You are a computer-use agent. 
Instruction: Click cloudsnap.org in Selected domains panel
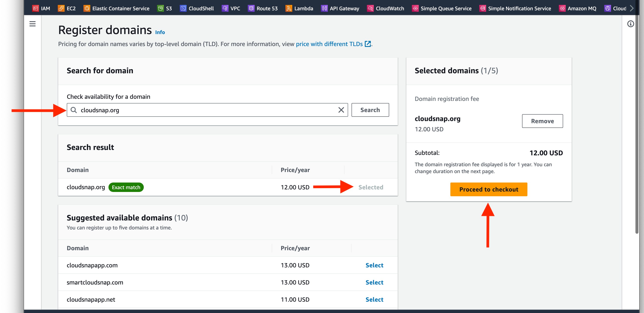437,119
